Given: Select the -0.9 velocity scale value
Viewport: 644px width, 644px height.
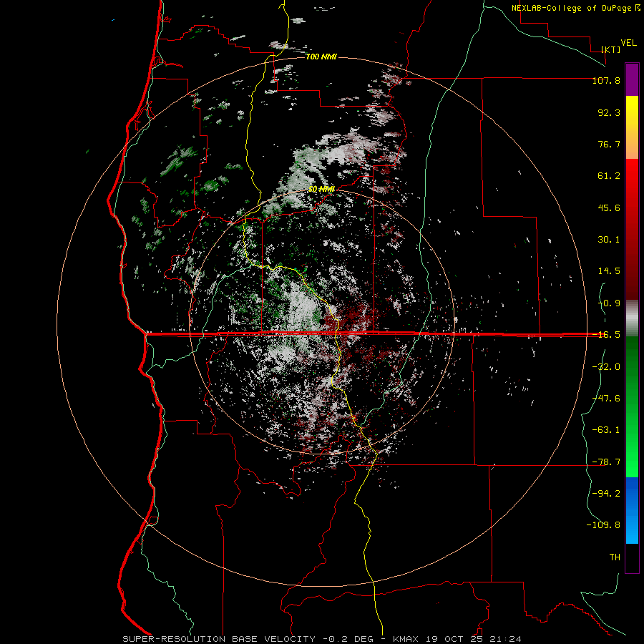Looking at the screenshot, I should [x=609, y=303].
